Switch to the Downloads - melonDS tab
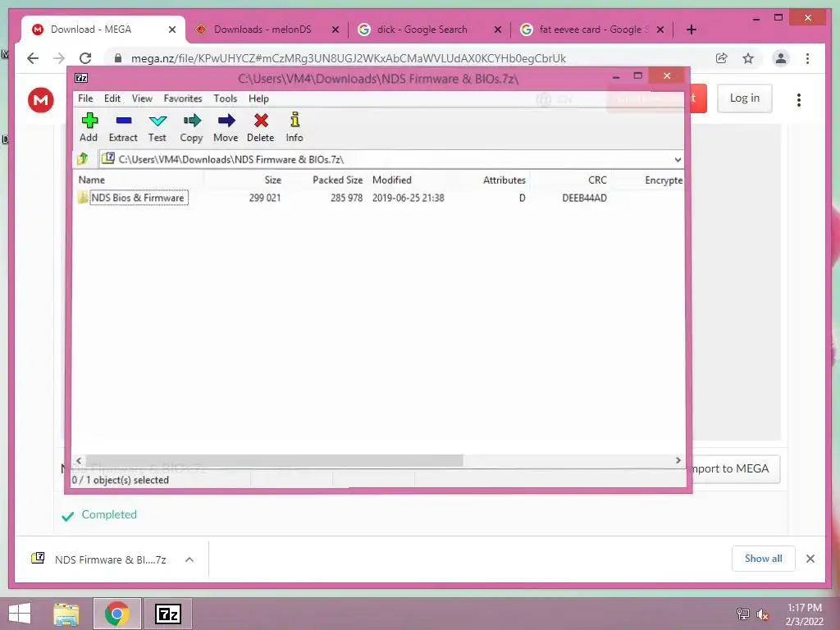840x630 pixels. click(262, 30)
